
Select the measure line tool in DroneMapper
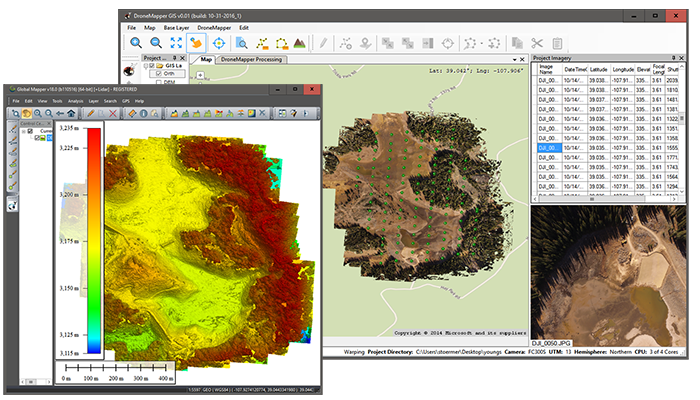click(x=262, y=43)
